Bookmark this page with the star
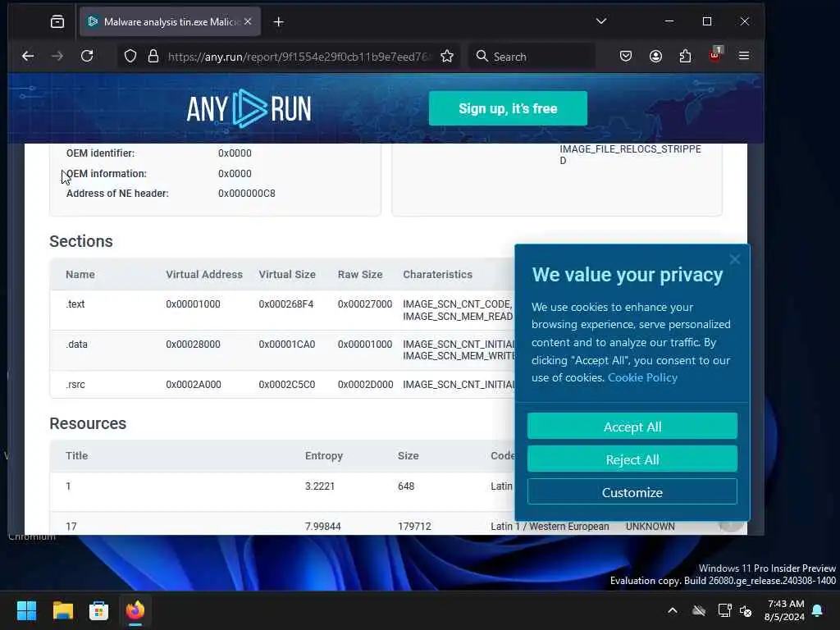The height and width of the screenshot is (630, 840). (x=447, y=57)
